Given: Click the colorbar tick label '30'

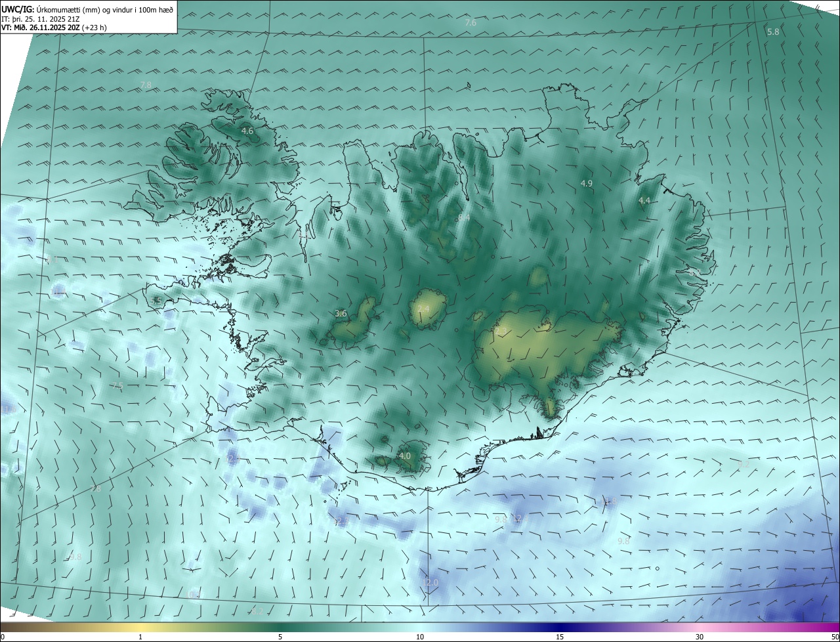Looking at the screenshot, I should click(700, 637).
